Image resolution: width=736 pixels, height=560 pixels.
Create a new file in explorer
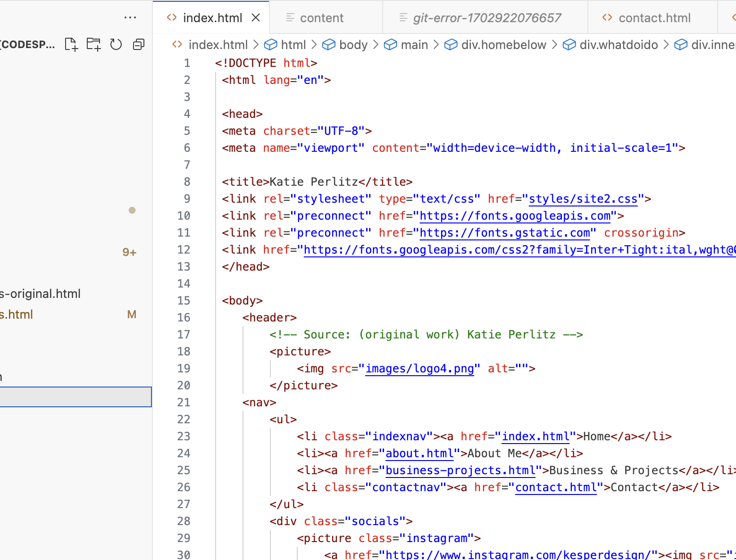[71, 44]
